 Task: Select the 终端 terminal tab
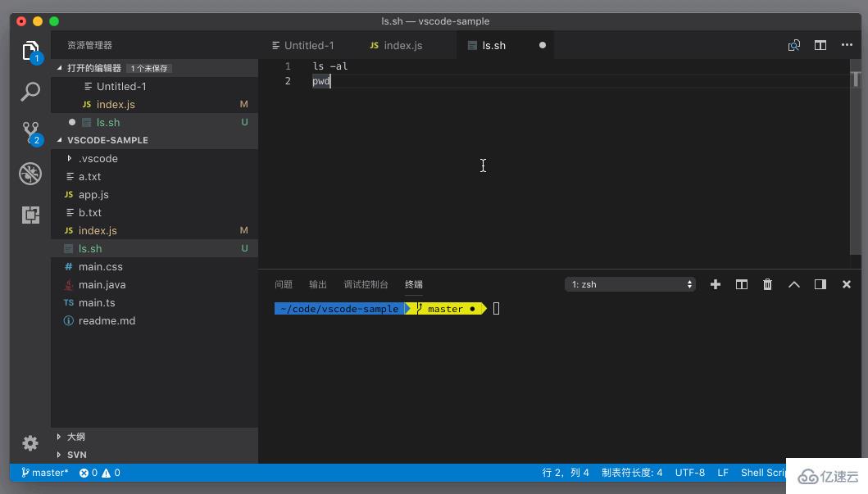[414, 284]
